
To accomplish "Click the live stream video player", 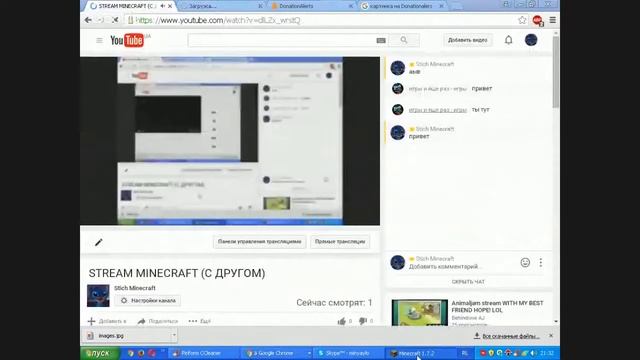I will pyautogui.click(x=230, y=141).
